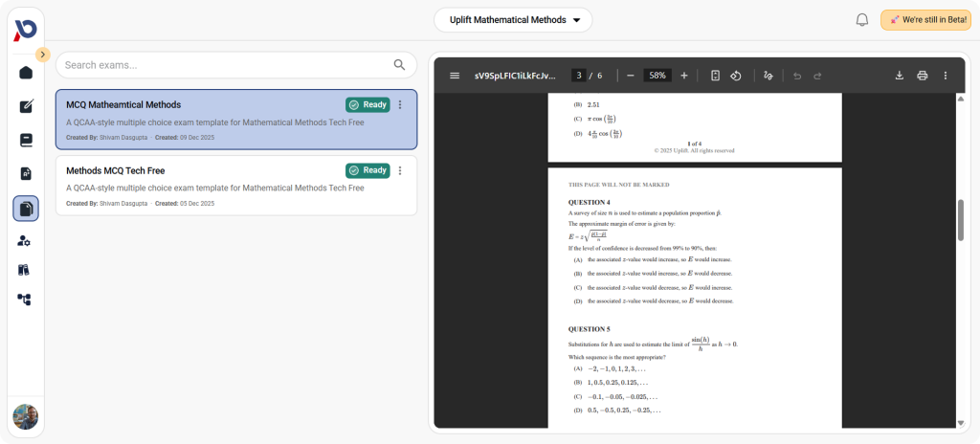Toggle the PDF viewer sidebar menu

click(455, 76)
